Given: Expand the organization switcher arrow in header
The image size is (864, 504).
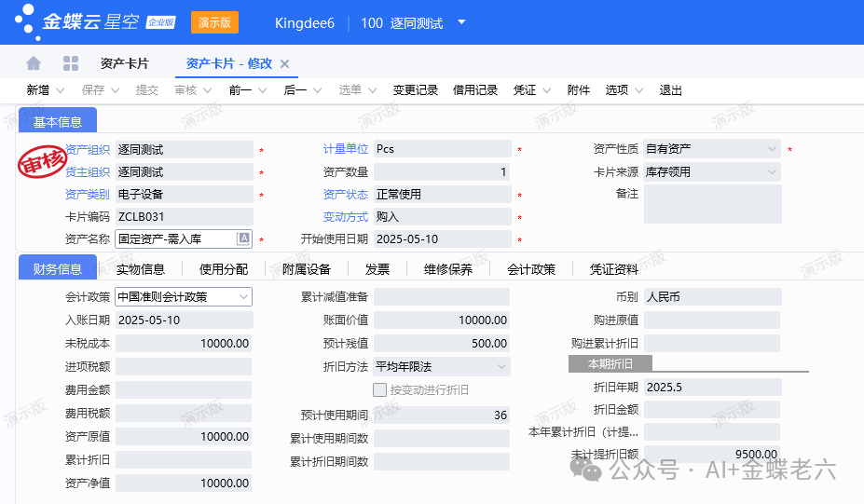Looking at the screenshot, I should pyautogui.click(x=461, y=22).
